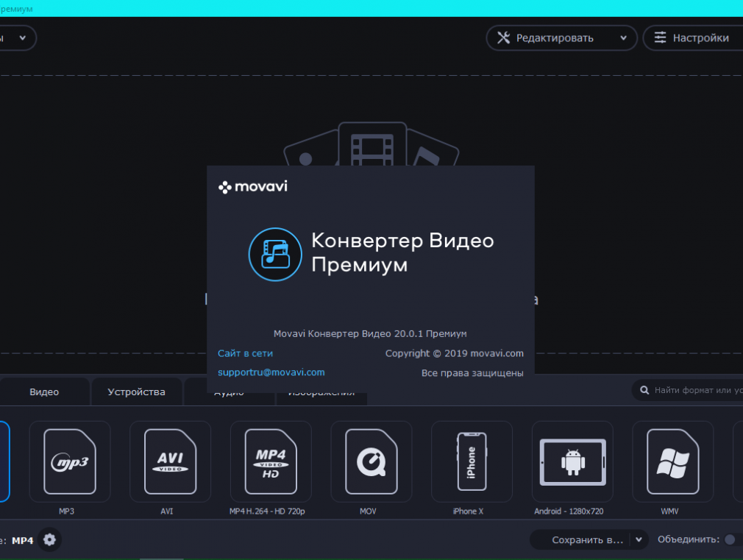Screen dimensions: 743x560
Task: Click the Конвертер Видео Премиум title
Action: [x=402, y=252]
